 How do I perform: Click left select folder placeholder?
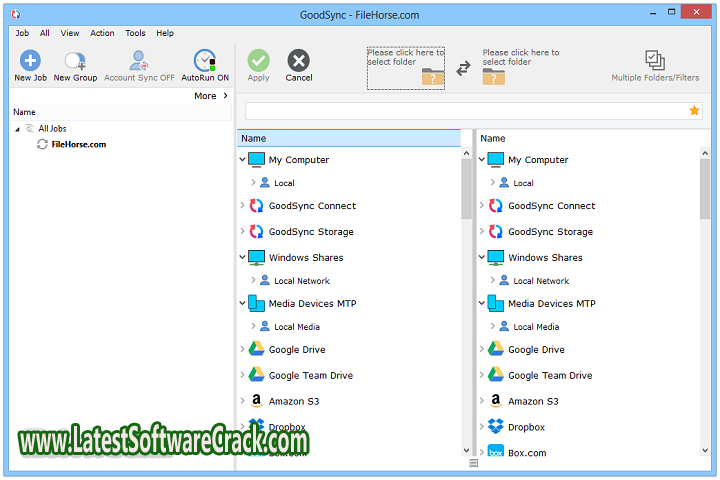(x=406, y=68)
